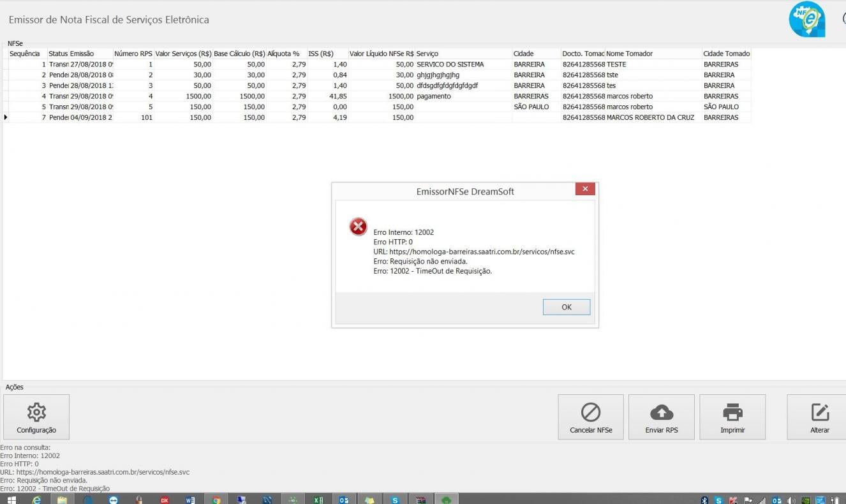This screenshot has height=504, width=846.
Task: Click the Nome Tomador column header
Action: pos(653,54)
